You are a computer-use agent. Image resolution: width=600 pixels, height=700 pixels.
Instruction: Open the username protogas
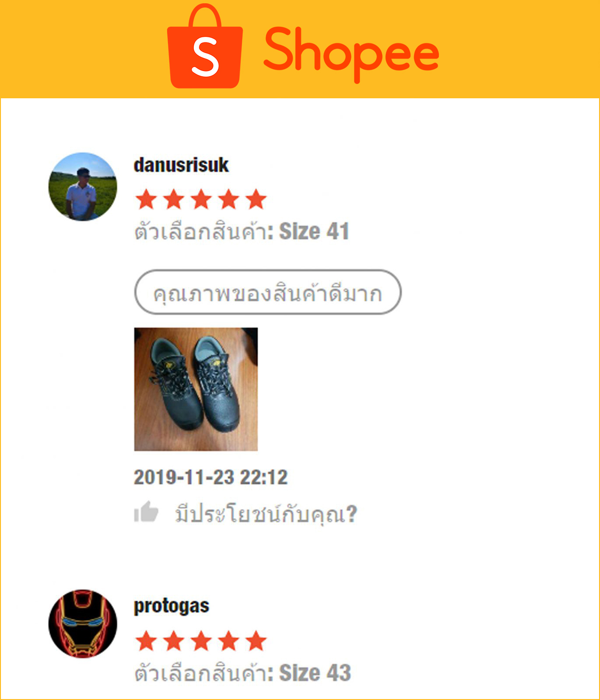pos(171,606)
